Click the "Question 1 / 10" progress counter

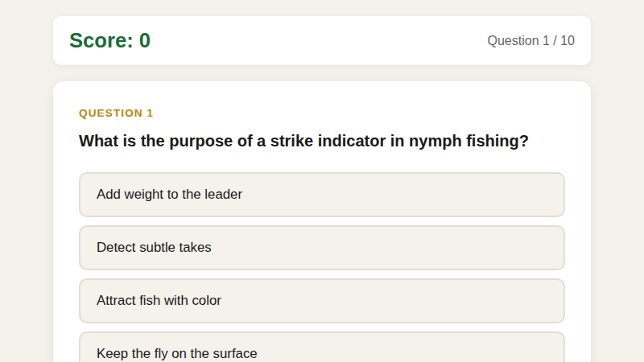530,41
